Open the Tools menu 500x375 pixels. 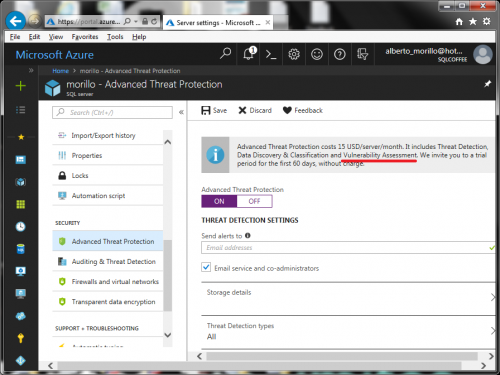coord(115,37)
